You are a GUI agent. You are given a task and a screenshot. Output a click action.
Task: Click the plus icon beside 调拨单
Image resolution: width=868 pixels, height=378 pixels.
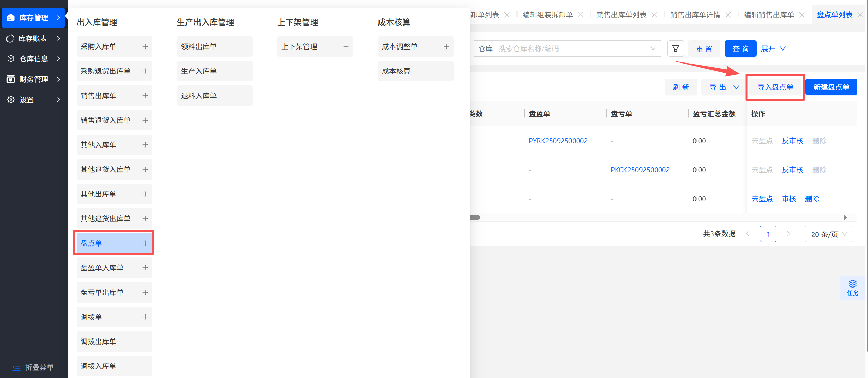click(145, 317)
